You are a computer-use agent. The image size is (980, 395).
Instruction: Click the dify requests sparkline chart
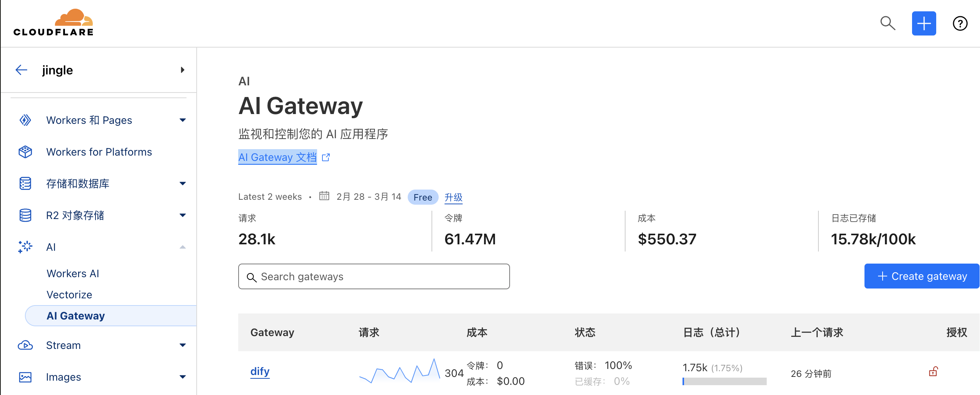click(x=400, y=371)
